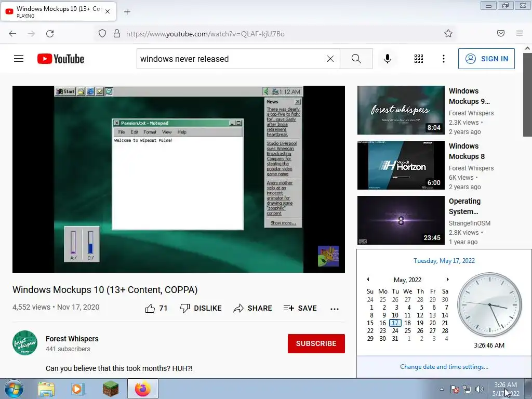
Task: Select the Firefox taskbar button
Action: (x=143, y=389)
